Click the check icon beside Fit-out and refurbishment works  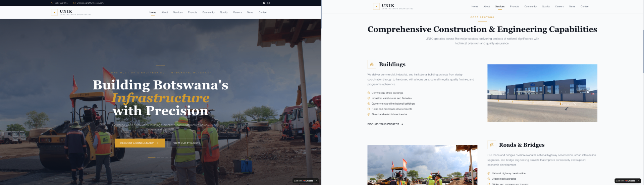[369, 114]
